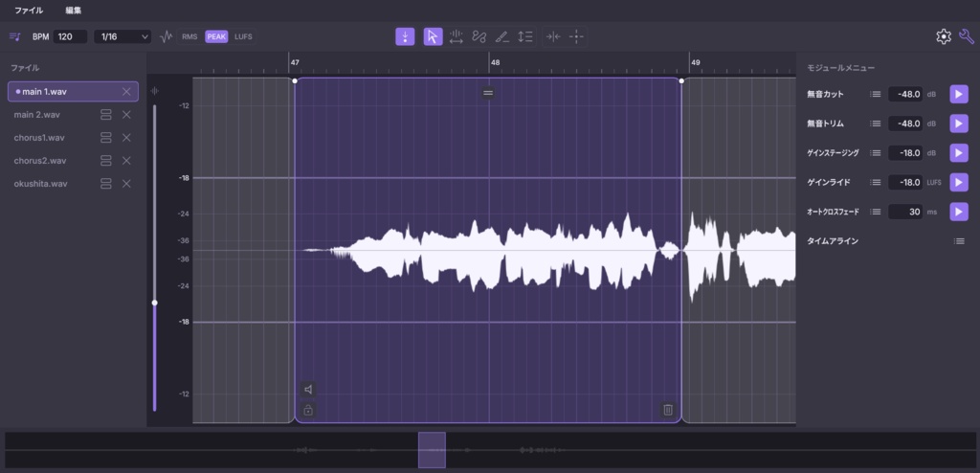980x473 pixels.
Task: Open タイムアライン options list
Action: click(959, 241)
